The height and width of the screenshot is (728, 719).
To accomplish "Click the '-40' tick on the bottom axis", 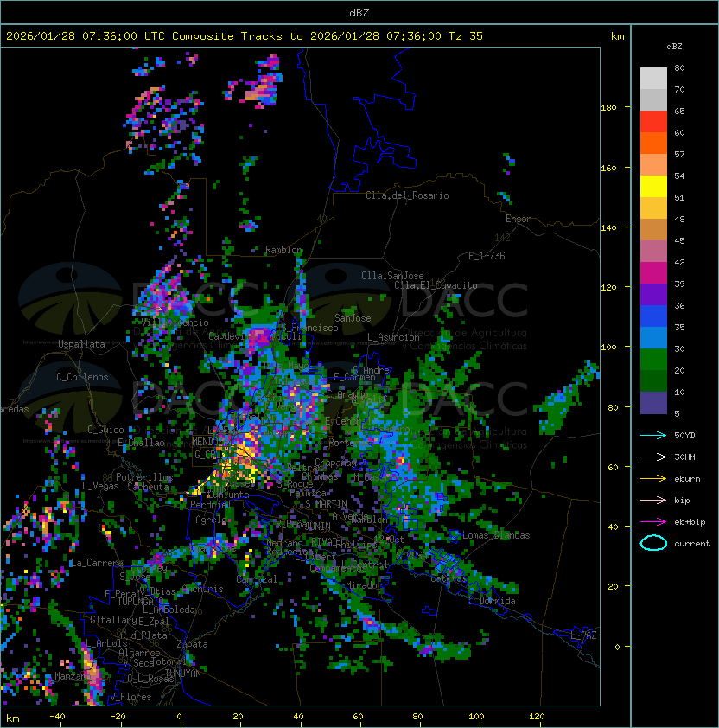I will click(x=57, y=717).
